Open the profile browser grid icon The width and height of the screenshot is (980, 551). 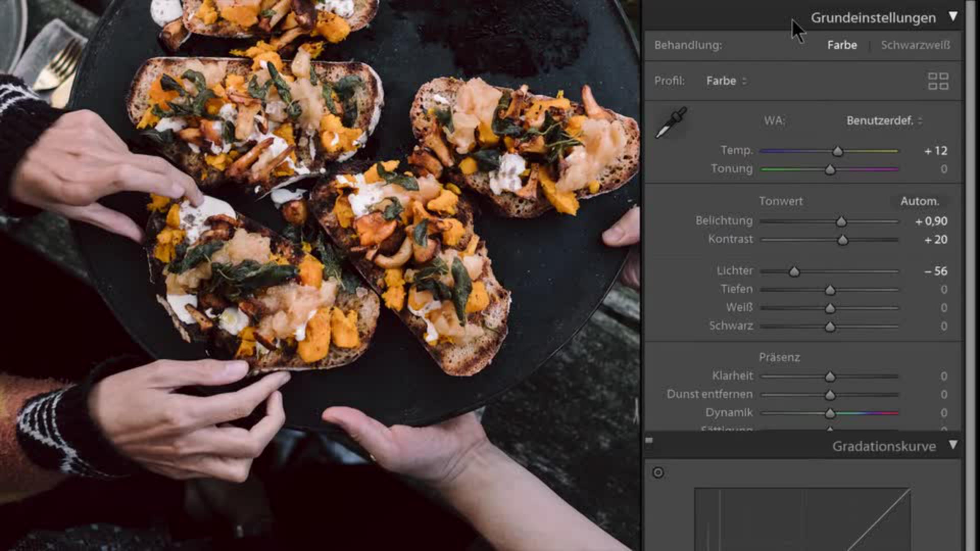pyautogui.click(x=938, y=81)
